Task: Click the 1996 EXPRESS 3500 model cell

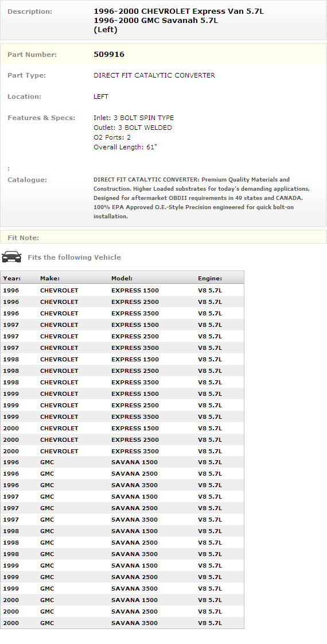Action: pyautogui.click(x=135, y=313)
